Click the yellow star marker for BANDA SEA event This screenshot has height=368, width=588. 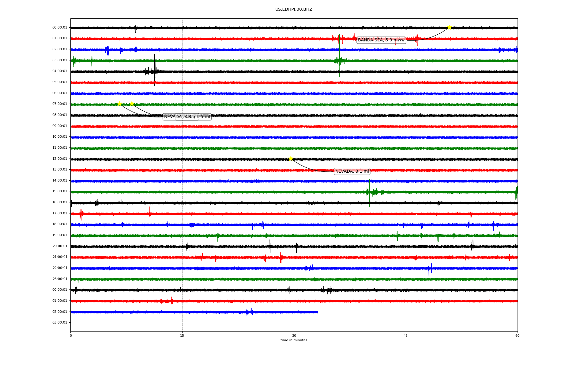tap(449, 27)
